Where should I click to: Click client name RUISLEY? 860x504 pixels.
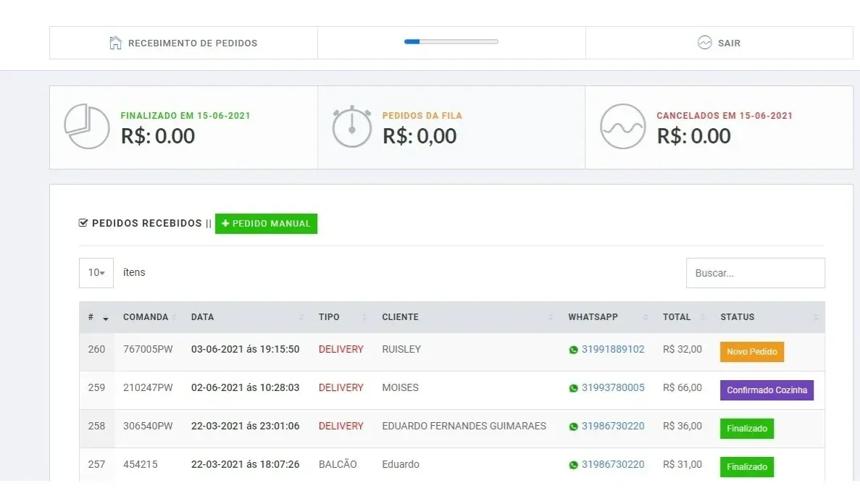point(401,349)
